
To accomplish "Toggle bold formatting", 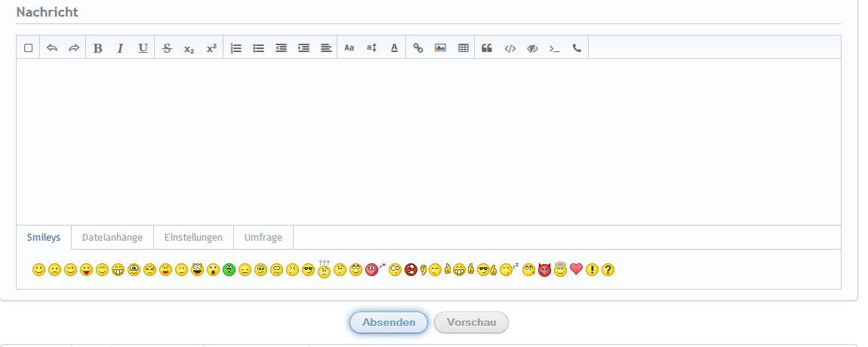I will click(x=97, y=48).
